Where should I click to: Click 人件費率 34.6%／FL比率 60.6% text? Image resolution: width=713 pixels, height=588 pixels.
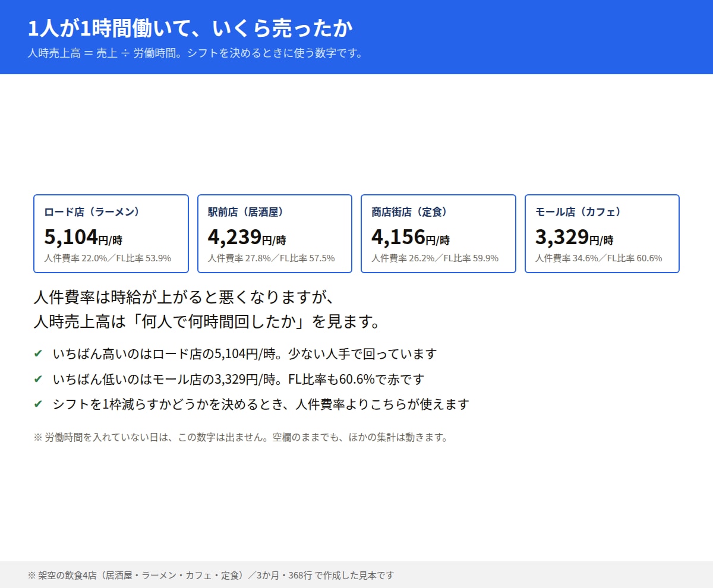point(599,258)
